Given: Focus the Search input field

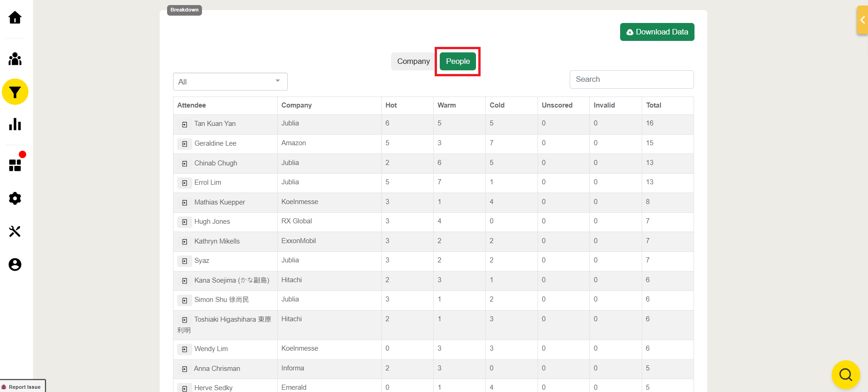Looking at the screenshot, I should [632, 80].
